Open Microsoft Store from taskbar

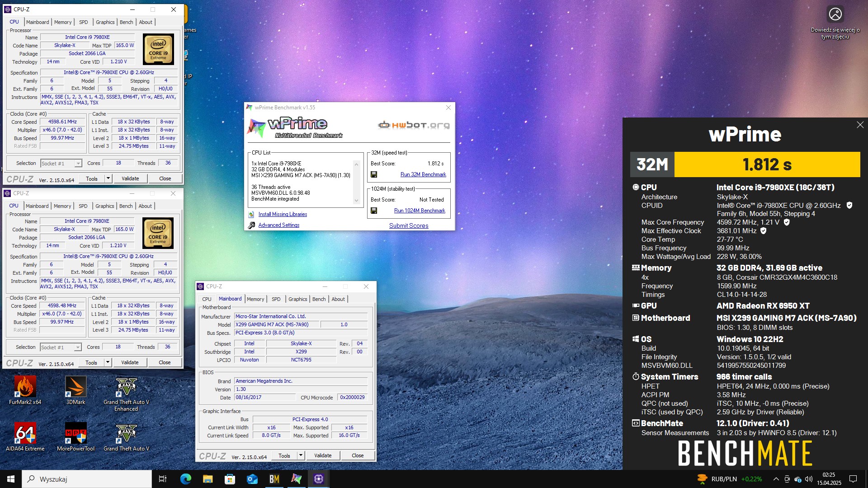coord(230,479)
